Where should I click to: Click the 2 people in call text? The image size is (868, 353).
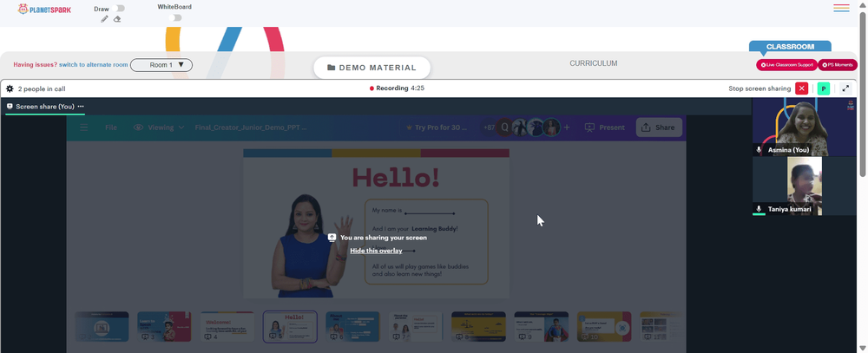click(42, 88)
